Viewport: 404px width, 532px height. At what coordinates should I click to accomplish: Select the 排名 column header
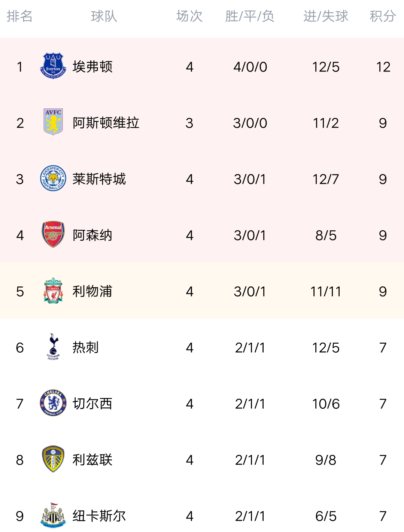tap(19, 16)
